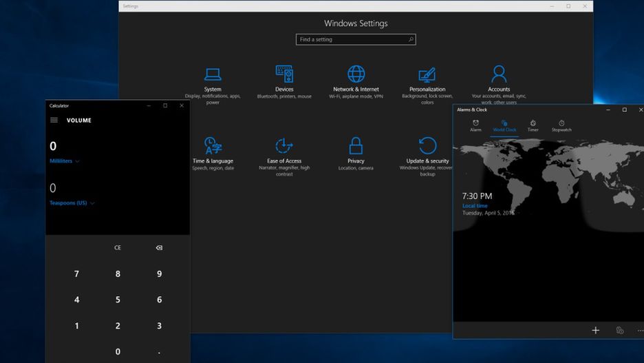Click the VOLUME converter heading
644x363 pixels.
pos(79,121)
